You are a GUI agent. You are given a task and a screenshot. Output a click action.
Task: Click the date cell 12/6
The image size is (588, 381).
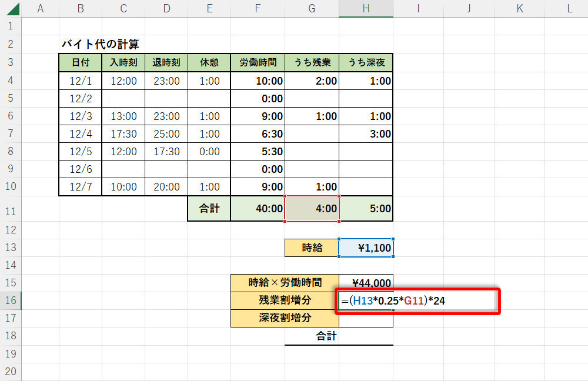click(80, 169)
